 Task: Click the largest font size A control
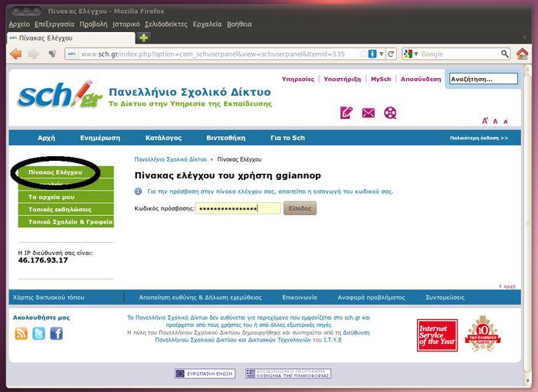tap(484, 120)
